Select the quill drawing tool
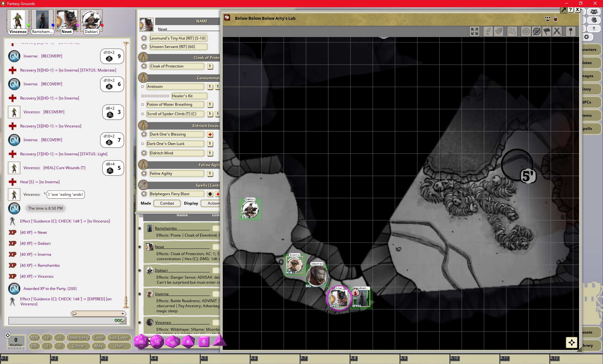This screenshot has height=364, width=603. pos(488,31)
